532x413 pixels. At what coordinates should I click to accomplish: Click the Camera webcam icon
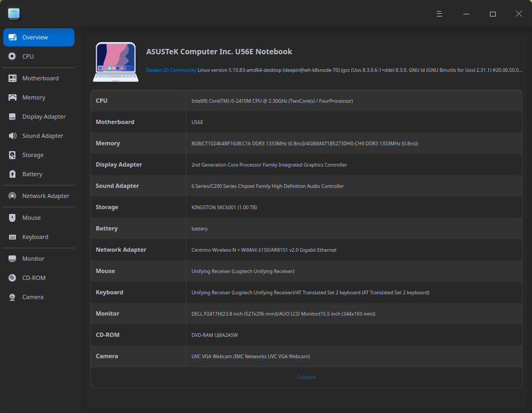point(12,297)
